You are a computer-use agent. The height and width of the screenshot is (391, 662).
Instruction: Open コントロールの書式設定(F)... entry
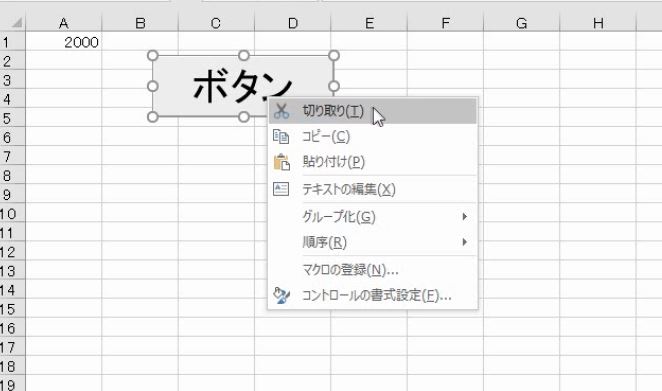click(x=373, y=295)
